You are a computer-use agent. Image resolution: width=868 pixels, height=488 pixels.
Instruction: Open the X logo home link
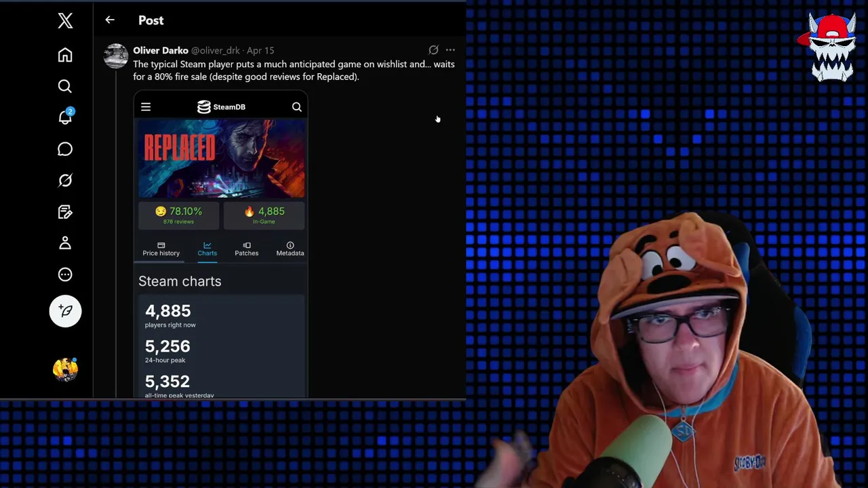[65, 20]
